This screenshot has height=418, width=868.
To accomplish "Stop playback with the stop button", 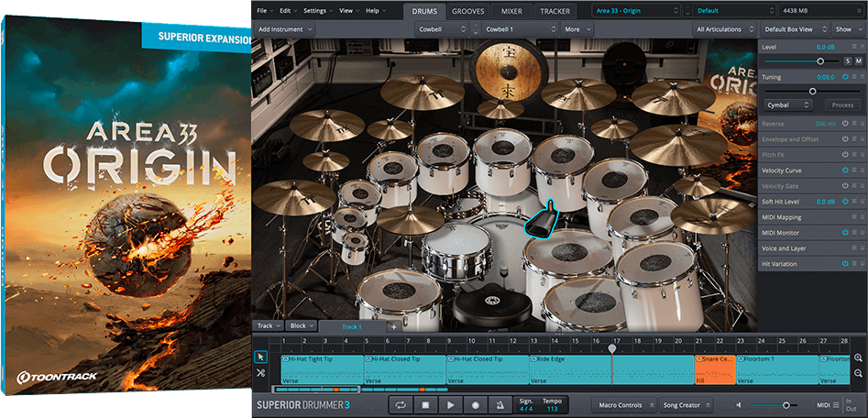I will (425, 405).
